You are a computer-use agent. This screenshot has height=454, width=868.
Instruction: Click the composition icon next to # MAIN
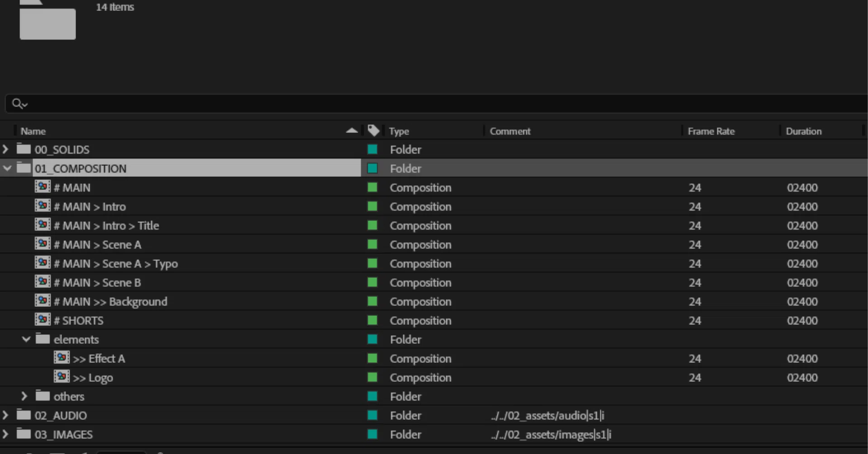coord(42,187)
